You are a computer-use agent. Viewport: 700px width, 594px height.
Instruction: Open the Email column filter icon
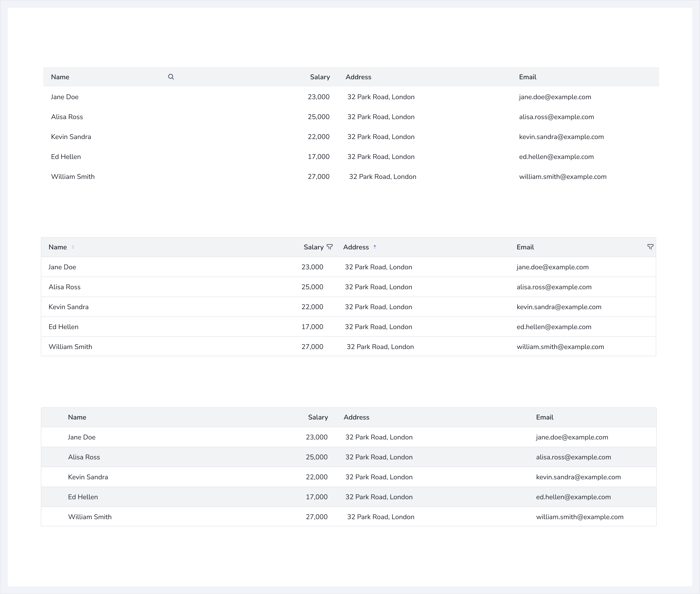tap(650, 247)
